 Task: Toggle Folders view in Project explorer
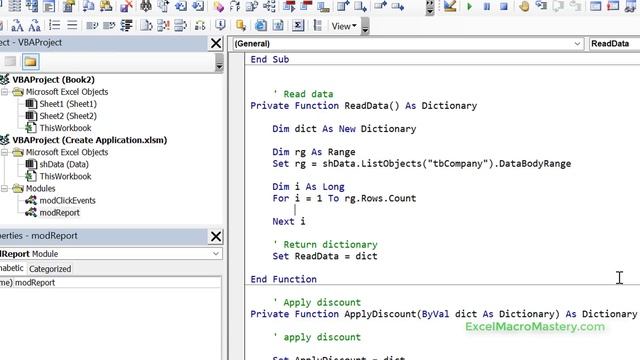[31, 62]
